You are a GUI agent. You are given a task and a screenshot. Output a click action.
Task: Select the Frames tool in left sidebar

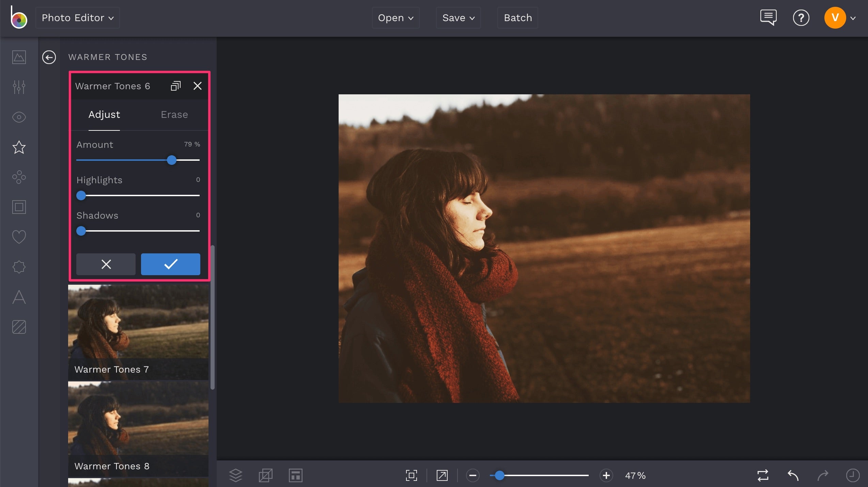pyautogui.click(x=19, y=207)
